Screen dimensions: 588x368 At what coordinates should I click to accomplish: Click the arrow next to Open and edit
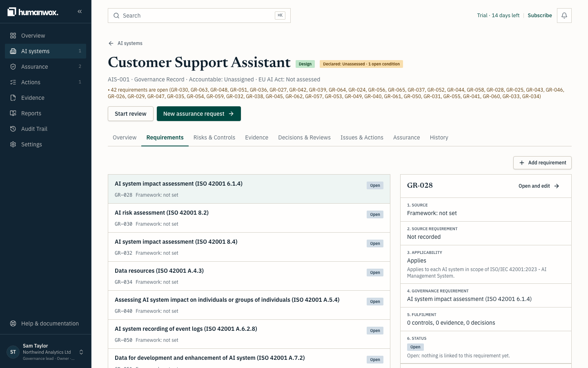(557, 186)
